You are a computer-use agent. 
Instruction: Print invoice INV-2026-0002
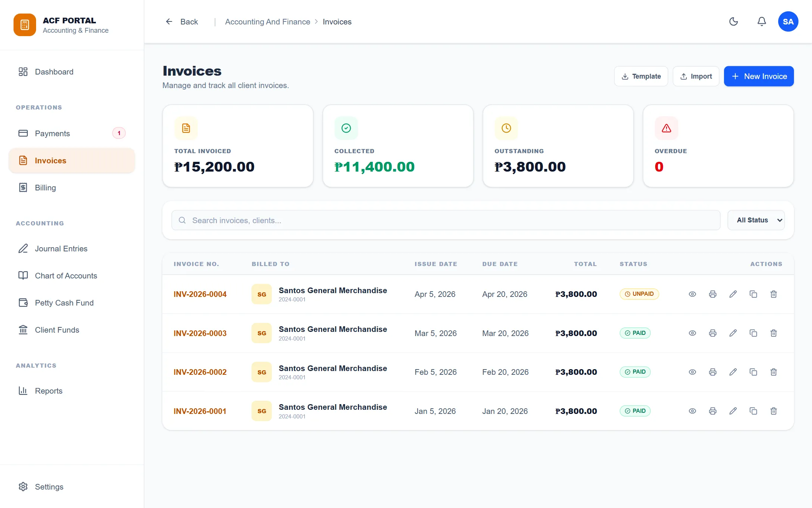pyautogui.click(x=713, y=372)
